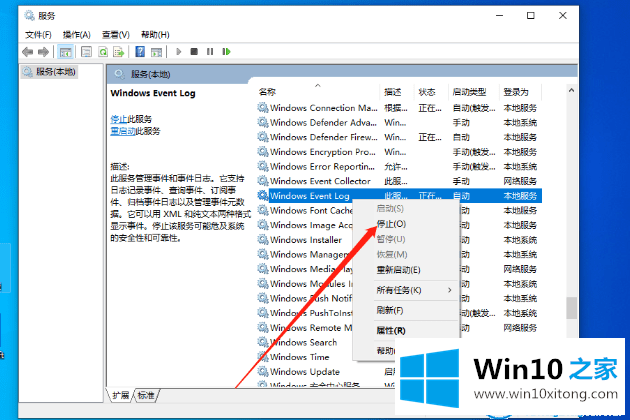Switch to the 标准 tab
The width and height of the screenshot is (630, 420).
coord(146,395)
